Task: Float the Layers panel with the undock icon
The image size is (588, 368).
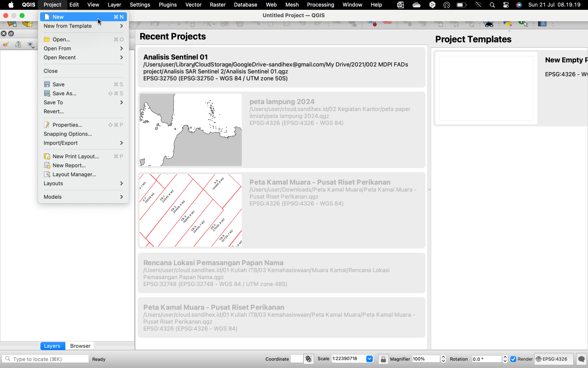Action: point(11,34)
